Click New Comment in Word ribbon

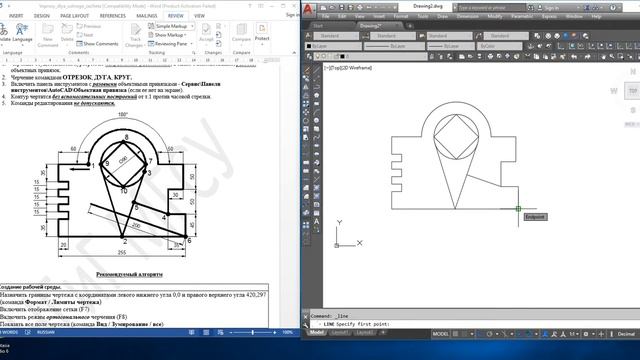pos(48,34)
